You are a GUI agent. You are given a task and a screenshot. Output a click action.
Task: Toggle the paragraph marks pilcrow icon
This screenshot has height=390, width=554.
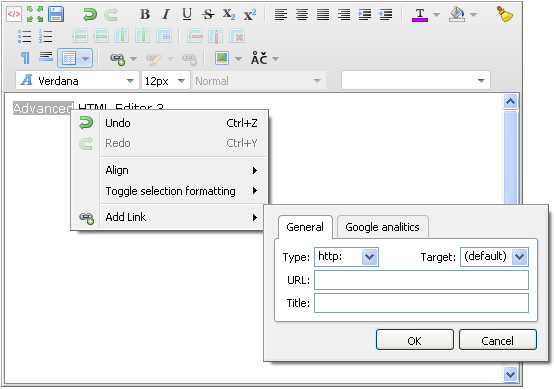[x=25, y=58]
